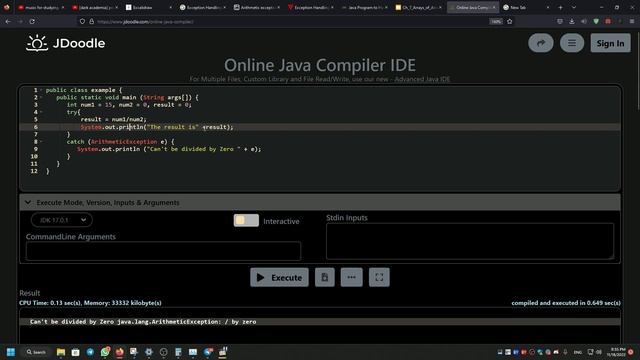Open the list all tabs dropdown
The height and width of the screenshot is (360, 640).
click(x=574, y=7)
